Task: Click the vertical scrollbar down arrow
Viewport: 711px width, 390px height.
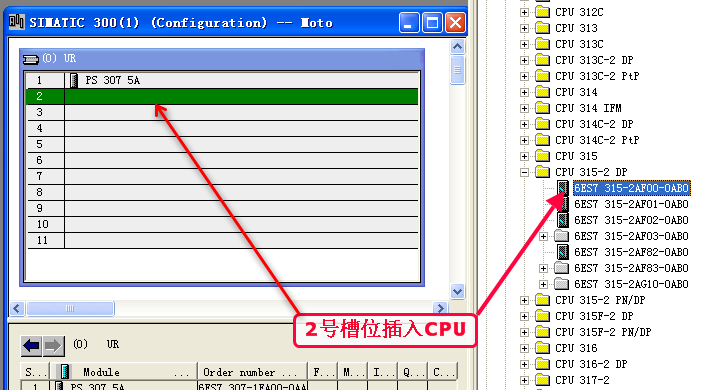Action: (x=457, y=291)
